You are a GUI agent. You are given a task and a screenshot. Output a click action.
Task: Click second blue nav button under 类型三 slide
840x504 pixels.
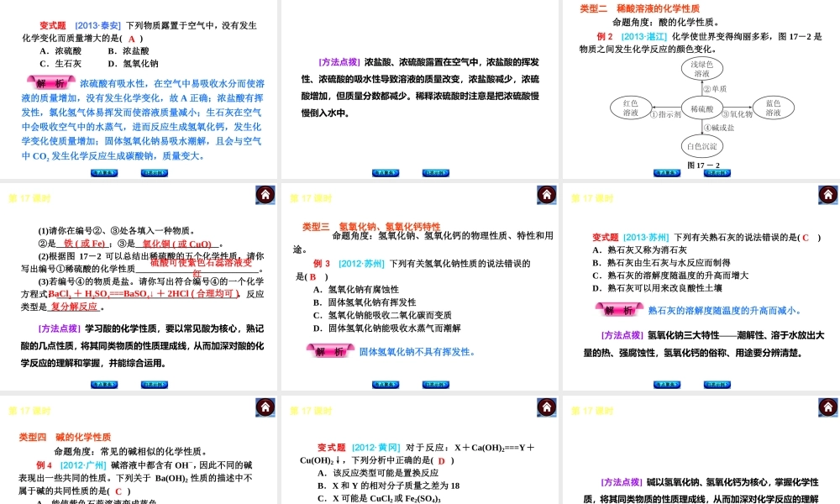(435, 385)
